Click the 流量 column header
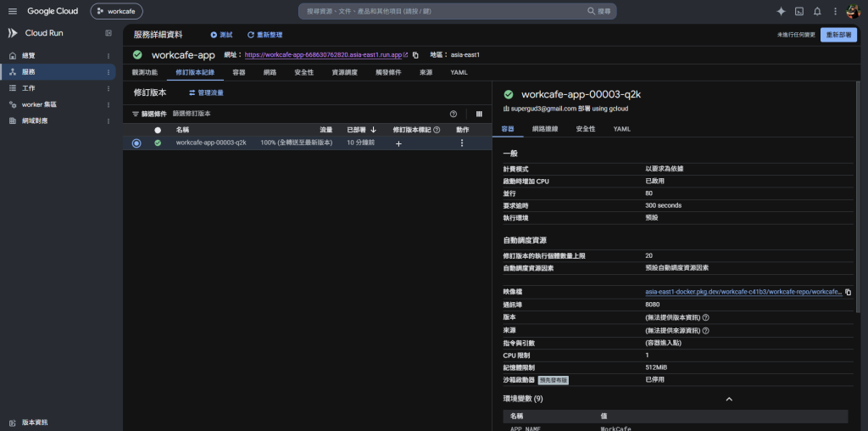Screen dimensions: 868x431 pos(326,130)
